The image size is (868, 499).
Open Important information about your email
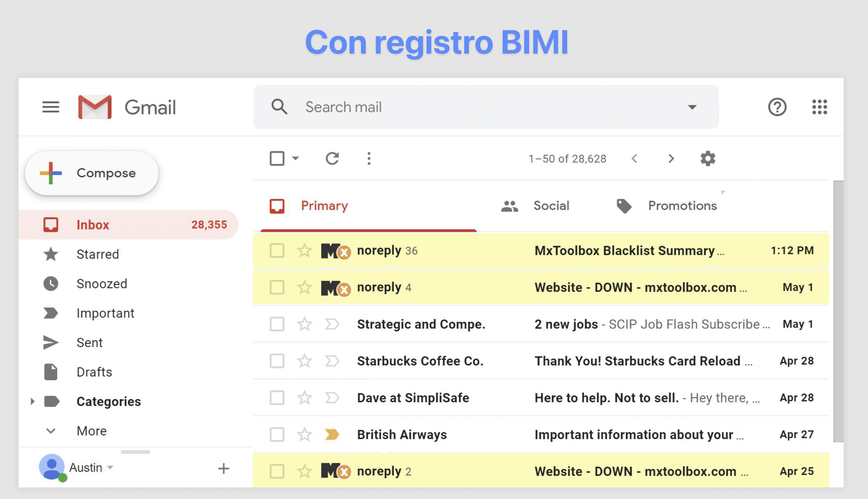tap(541, 435)
